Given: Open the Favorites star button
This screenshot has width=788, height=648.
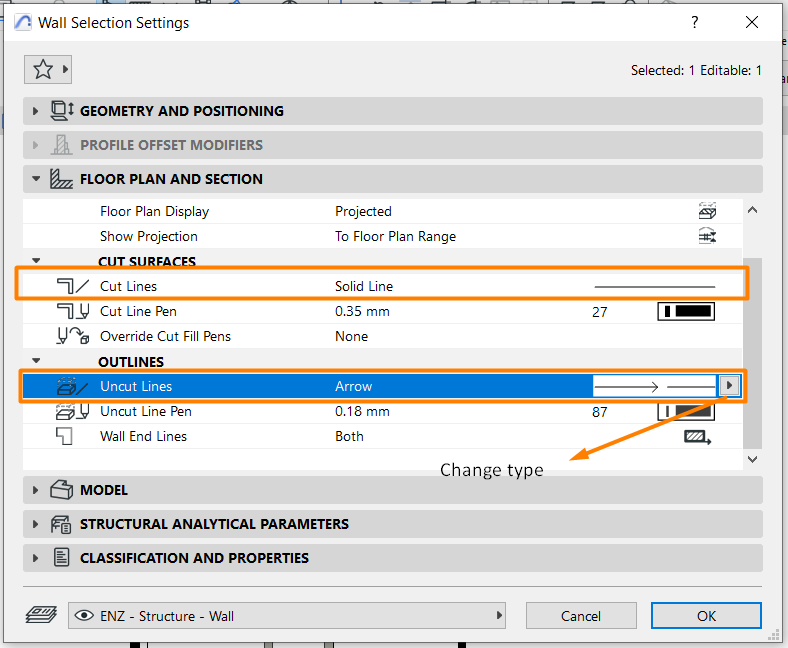Looking at the screenshot, I should (x=48, y=69).
